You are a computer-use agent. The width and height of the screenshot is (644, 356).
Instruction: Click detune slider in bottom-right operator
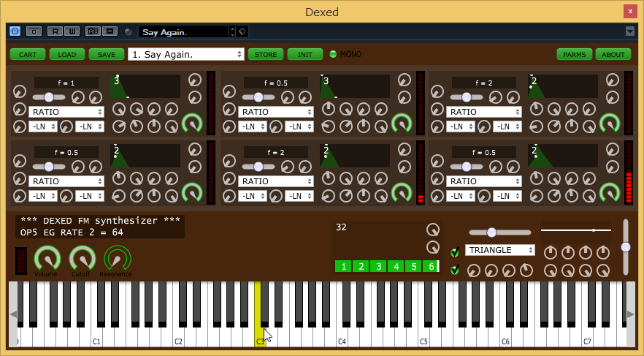click(x=467, y=167)
